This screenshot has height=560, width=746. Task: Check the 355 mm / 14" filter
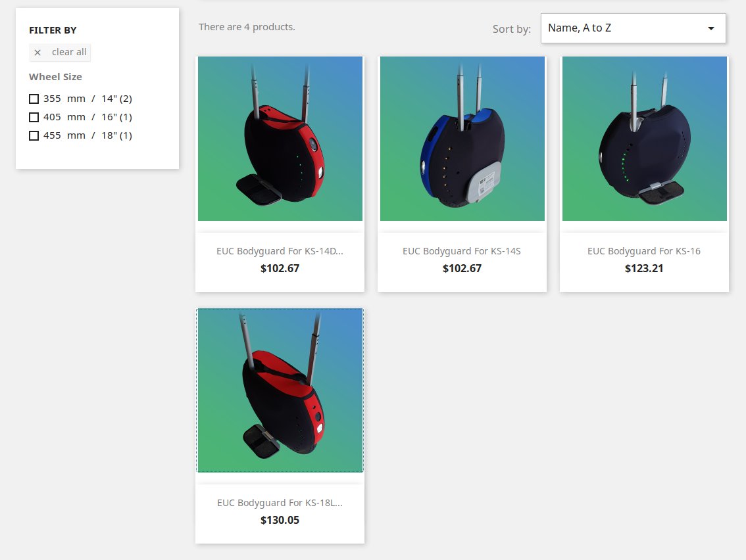point(34,99)
